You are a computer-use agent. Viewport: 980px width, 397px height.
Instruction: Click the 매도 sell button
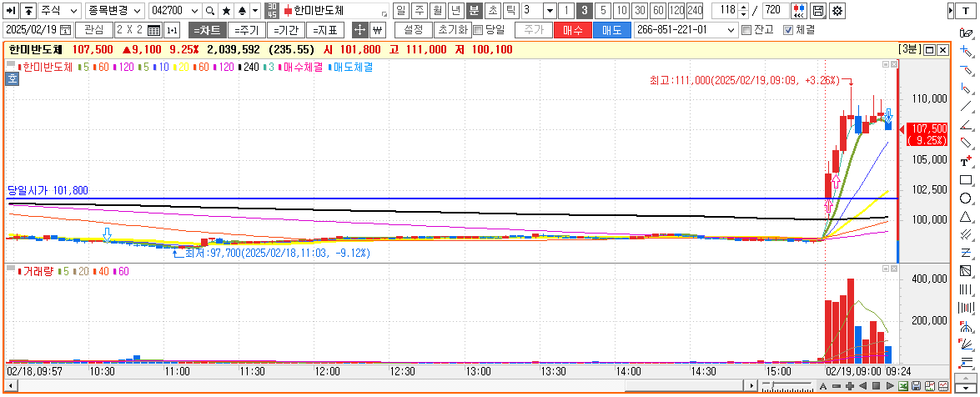pos(612,30)
